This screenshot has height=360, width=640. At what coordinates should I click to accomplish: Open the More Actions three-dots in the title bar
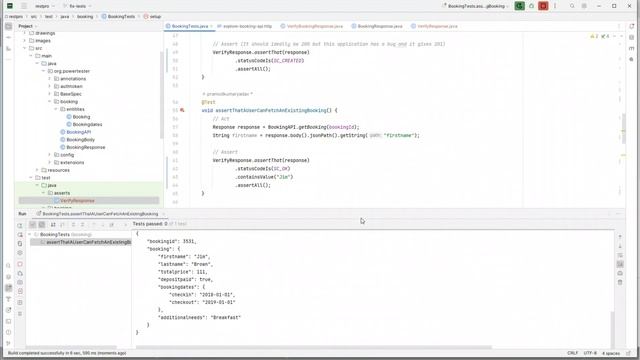555,6
